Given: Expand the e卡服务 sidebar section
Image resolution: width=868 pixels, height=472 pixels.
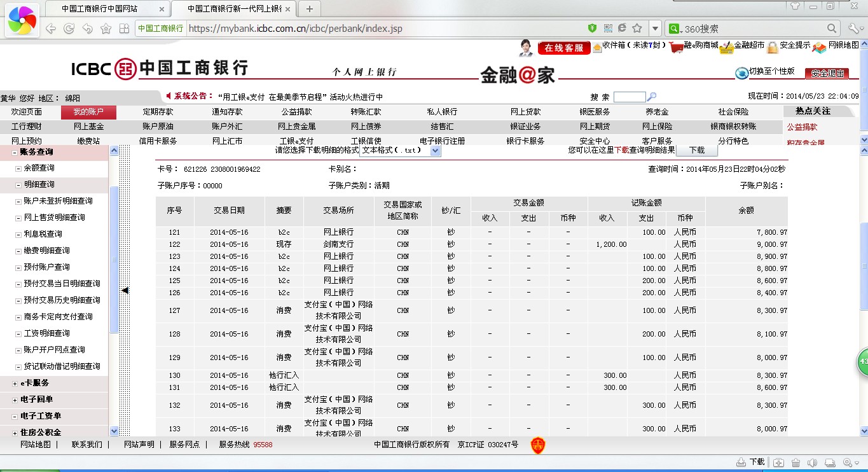Looking at the screenshot, I should [x=15, y=384].
